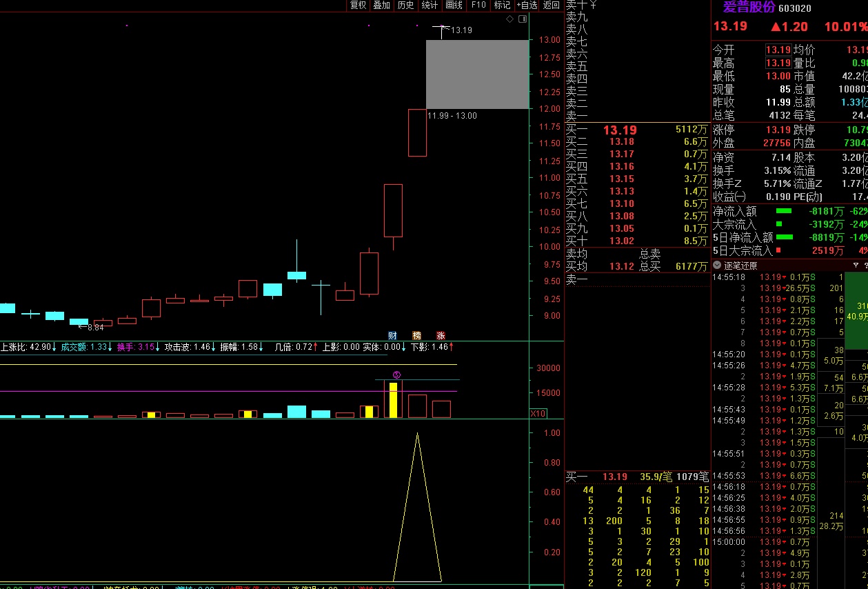Click the 爱普股份 stock name title
Image resolution: width=868 pixels, height=589 pixels.
749,8
